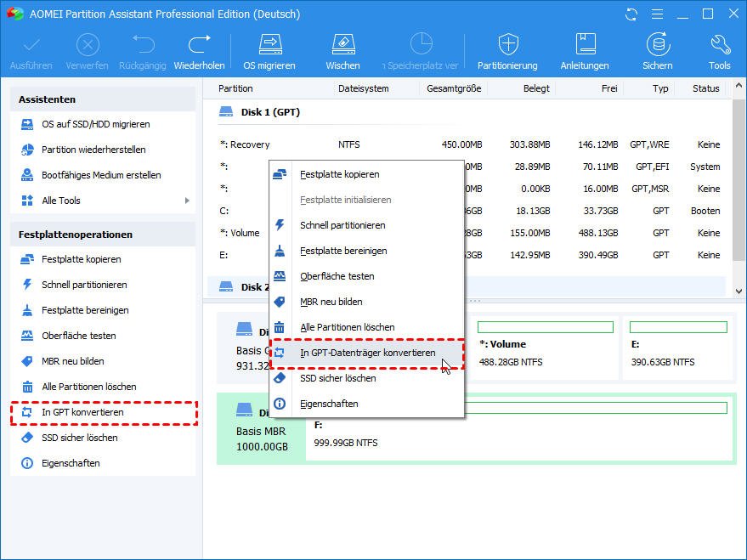Screen dimensions: 747x560
Task: Click the Schnell partitionieren lightning icon in sidebar
Action: [27, 285]
